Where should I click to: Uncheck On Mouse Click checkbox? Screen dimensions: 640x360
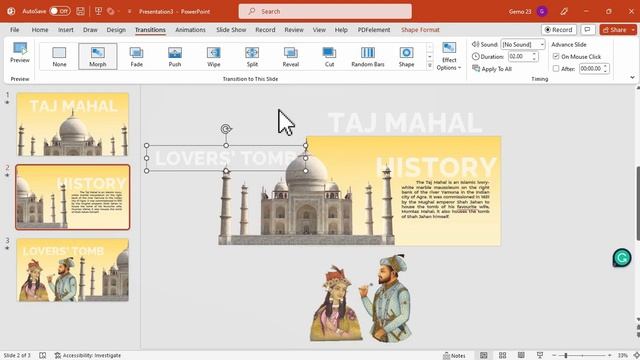(x=556, y=56)
